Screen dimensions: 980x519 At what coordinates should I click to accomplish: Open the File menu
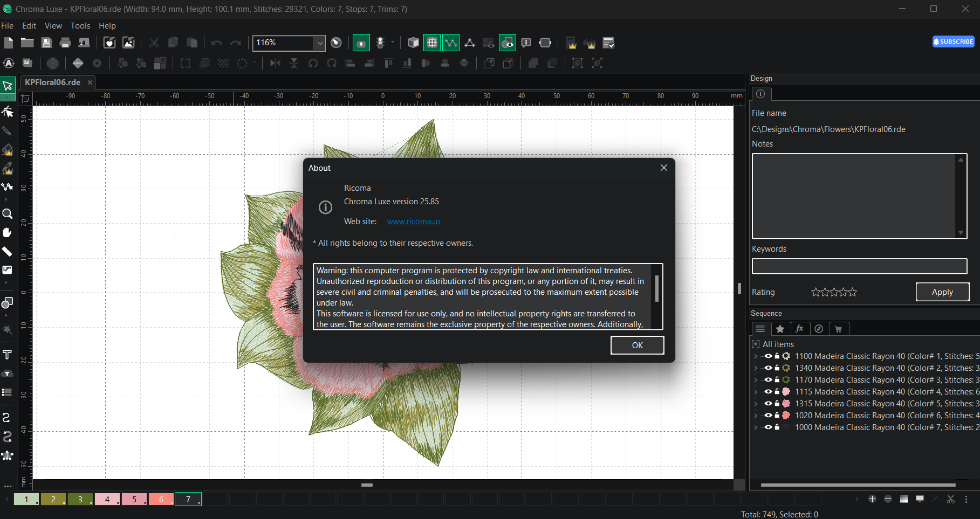[8, 26]
